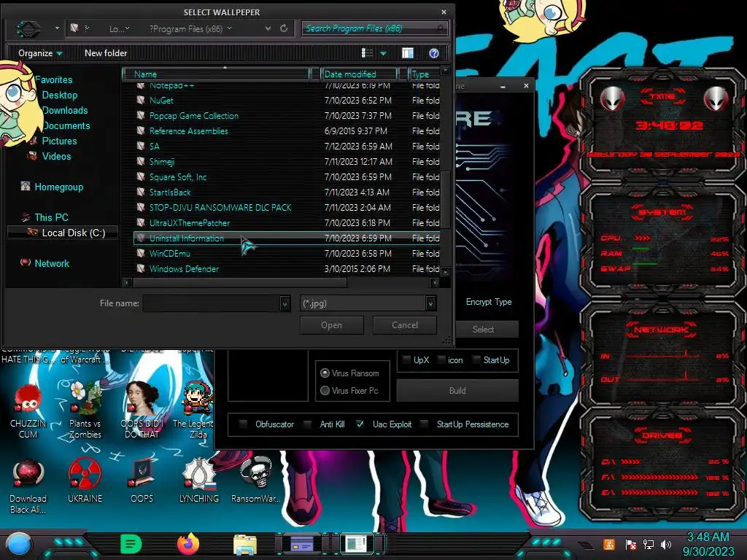747x560 pixels.
Task: Open the Plants vs Zombies desktop icon
Action: [x=85, y=412]
